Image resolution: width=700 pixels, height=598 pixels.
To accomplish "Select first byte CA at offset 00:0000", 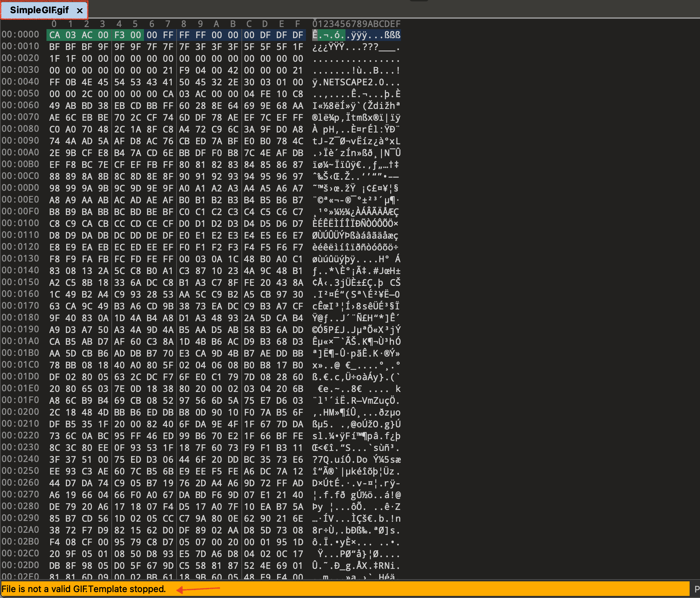I will click(x=54, y=35).
